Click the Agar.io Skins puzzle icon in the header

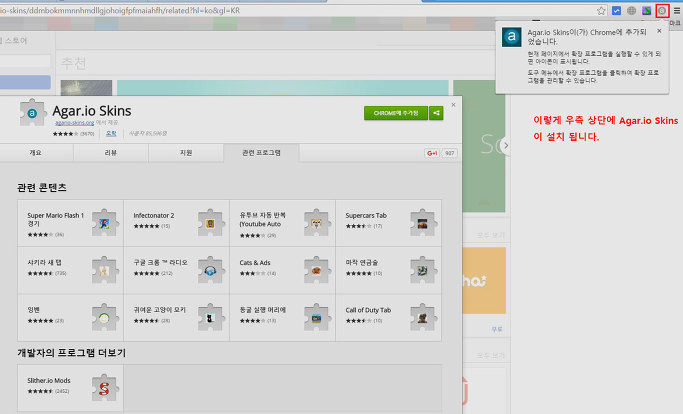pos(32,112)
